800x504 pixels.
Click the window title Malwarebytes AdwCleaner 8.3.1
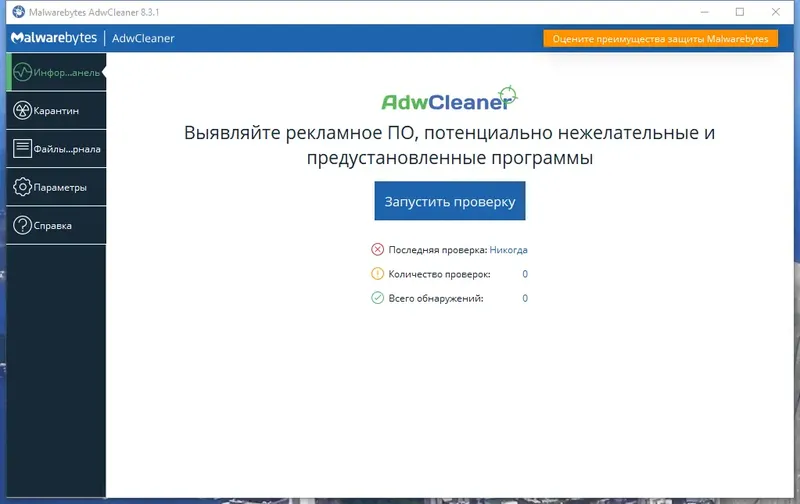(x=94, y=12)
